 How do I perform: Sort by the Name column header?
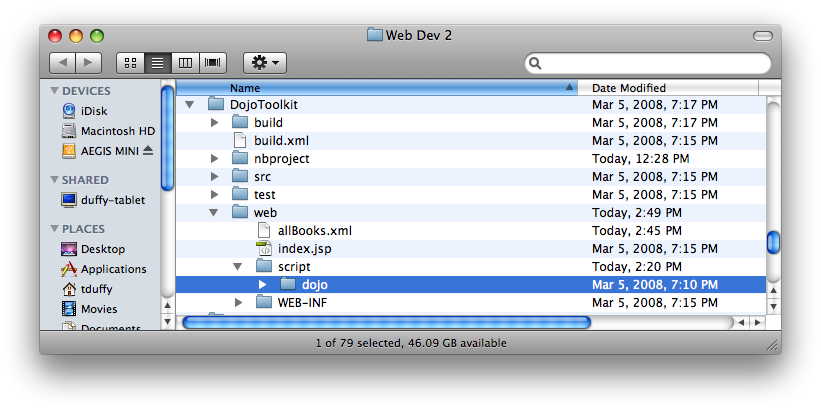coord(376,87)
